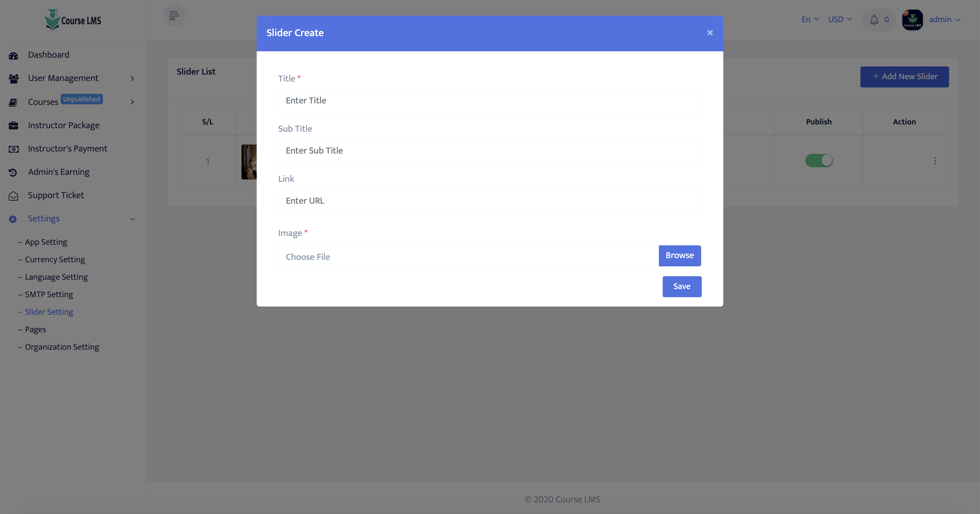
Task: Click the Browse button for image
Action: 679,255
